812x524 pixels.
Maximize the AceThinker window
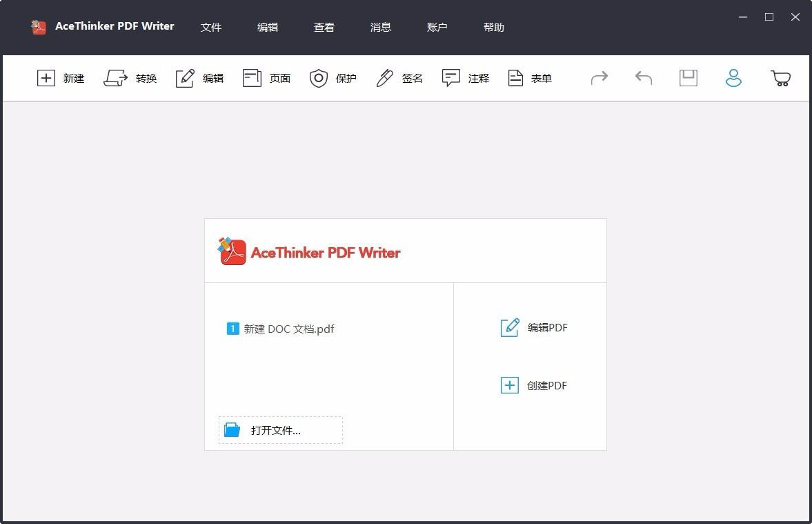(x=769, y=17)
